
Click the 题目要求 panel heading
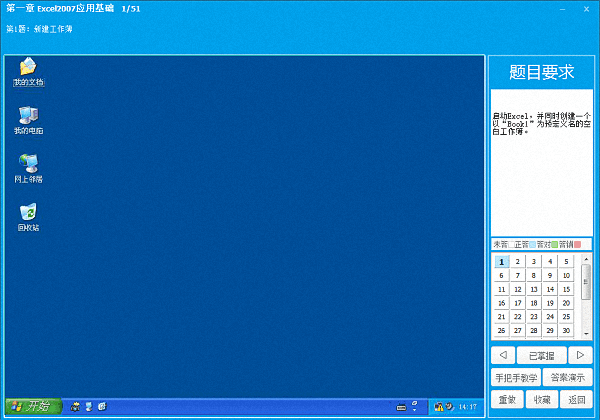541,72
